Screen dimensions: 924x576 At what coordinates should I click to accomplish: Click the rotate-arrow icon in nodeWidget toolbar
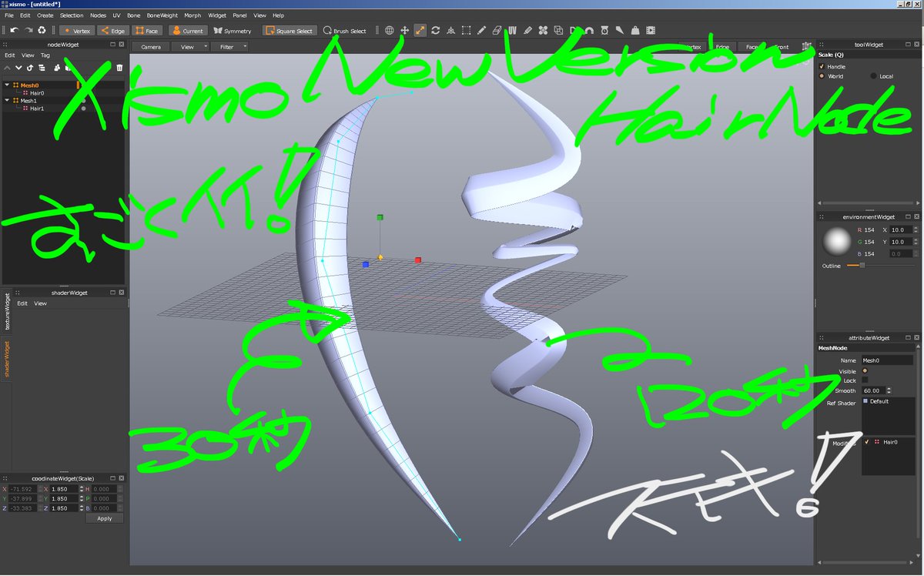tap(30, 68)
